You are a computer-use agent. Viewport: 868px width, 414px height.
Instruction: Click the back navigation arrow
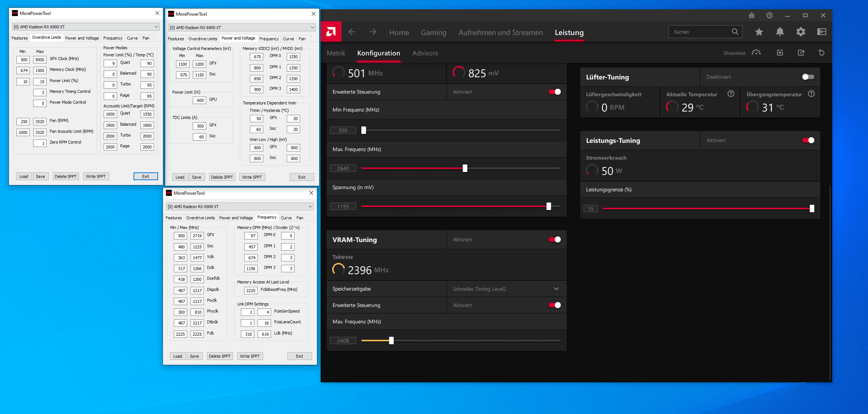coord(352,32)
